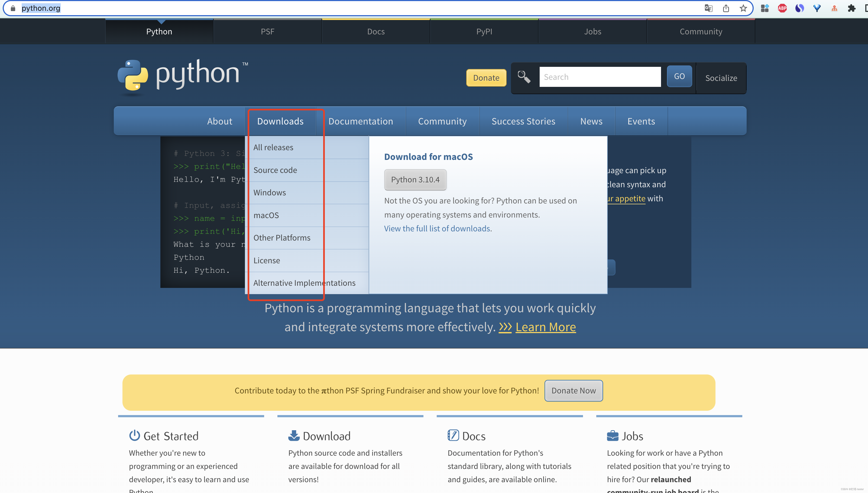Choose Source code from Downloads menu
The height and width of the screenshot is (493, 868).
275,170
